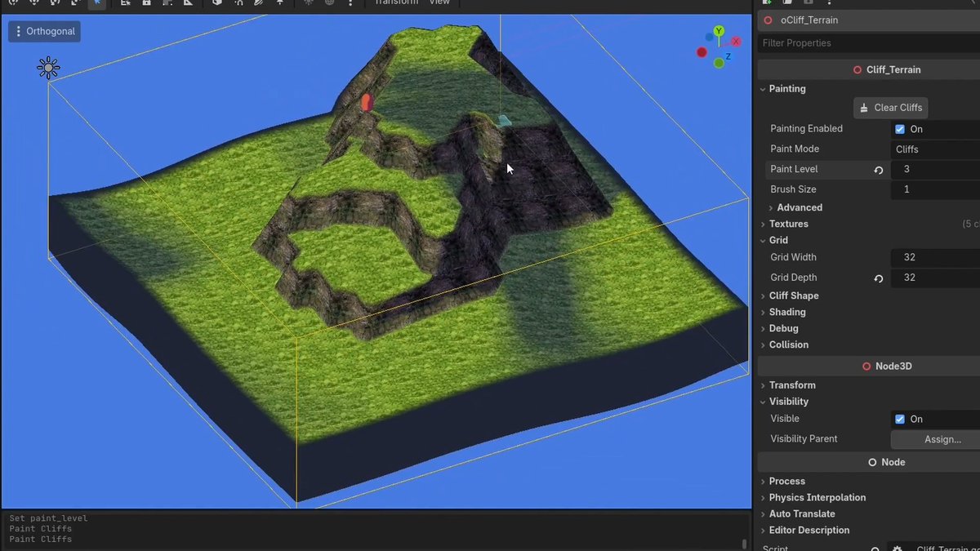Click the blue Z axis gizmo handle
Viewport: 980px width, 551px height.
(728, 56)
